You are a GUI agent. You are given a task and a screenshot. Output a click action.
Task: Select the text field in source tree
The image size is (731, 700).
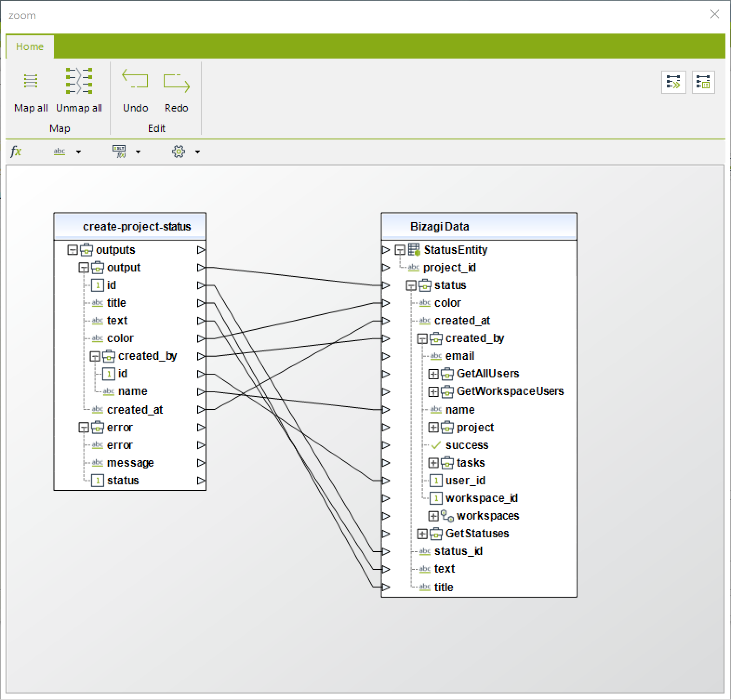pyautogui.click(x=117, y=321)
